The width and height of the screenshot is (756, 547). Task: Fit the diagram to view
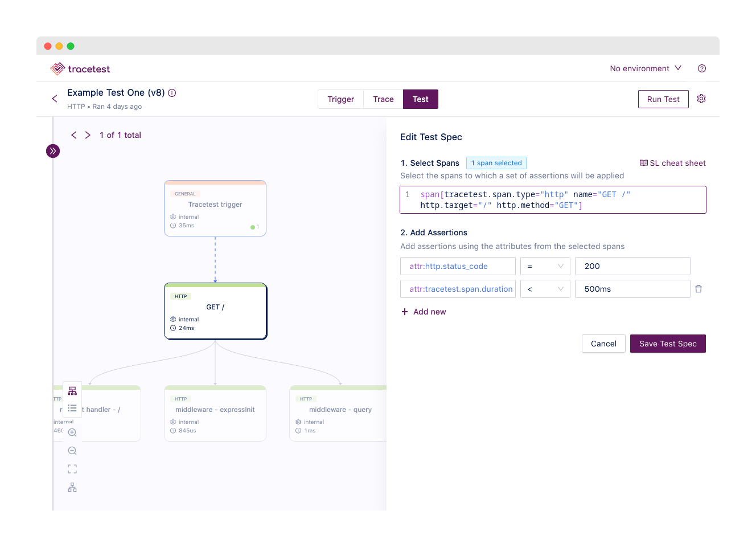coord(72,469)
